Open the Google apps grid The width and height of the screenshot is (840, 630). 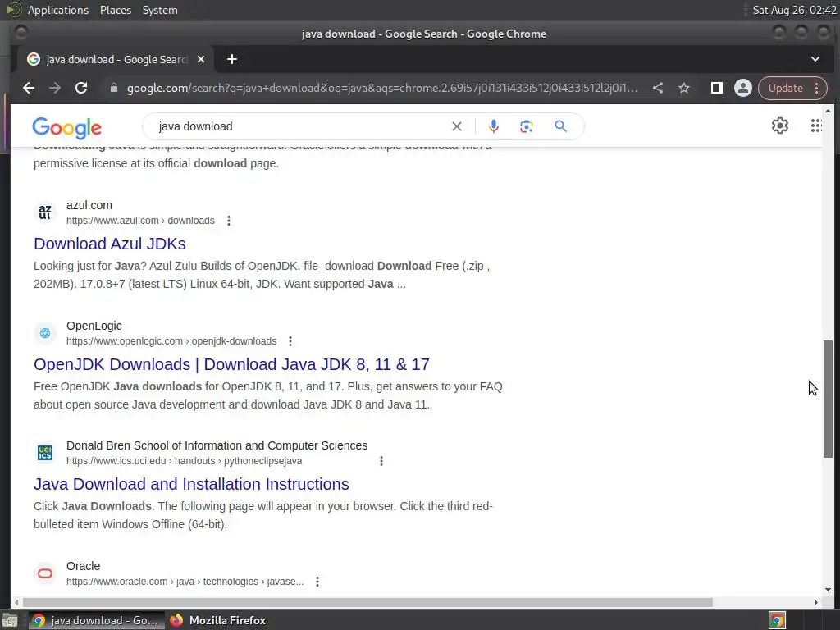tap(816, 126)
